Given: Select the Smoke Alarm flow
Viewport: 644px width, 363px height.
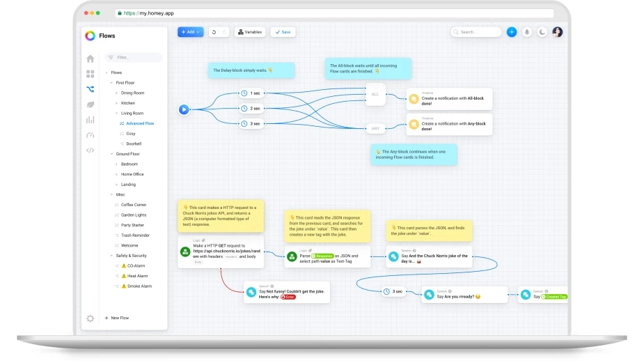Looking at the screenshot, I should [139, 286].
